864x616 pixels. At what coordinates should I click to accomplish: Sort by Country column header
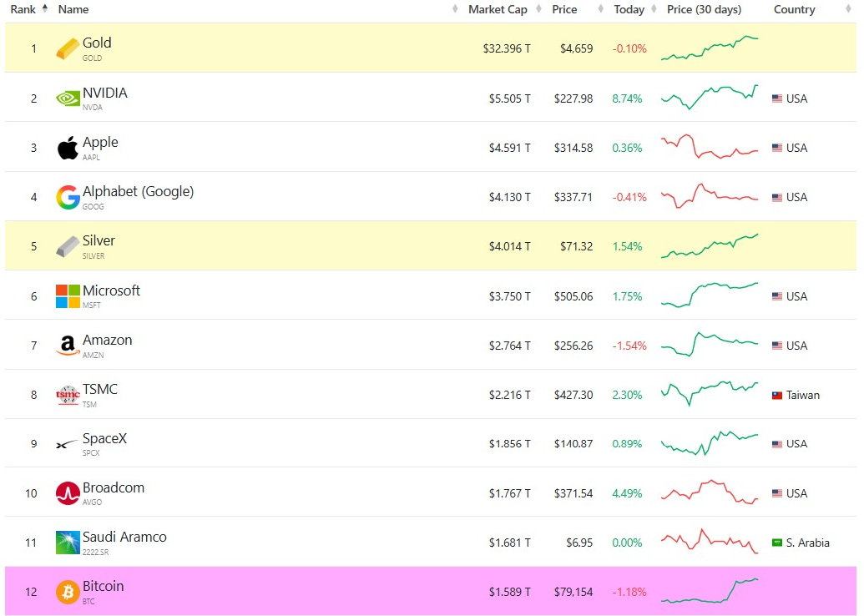[x=794, y=9]
